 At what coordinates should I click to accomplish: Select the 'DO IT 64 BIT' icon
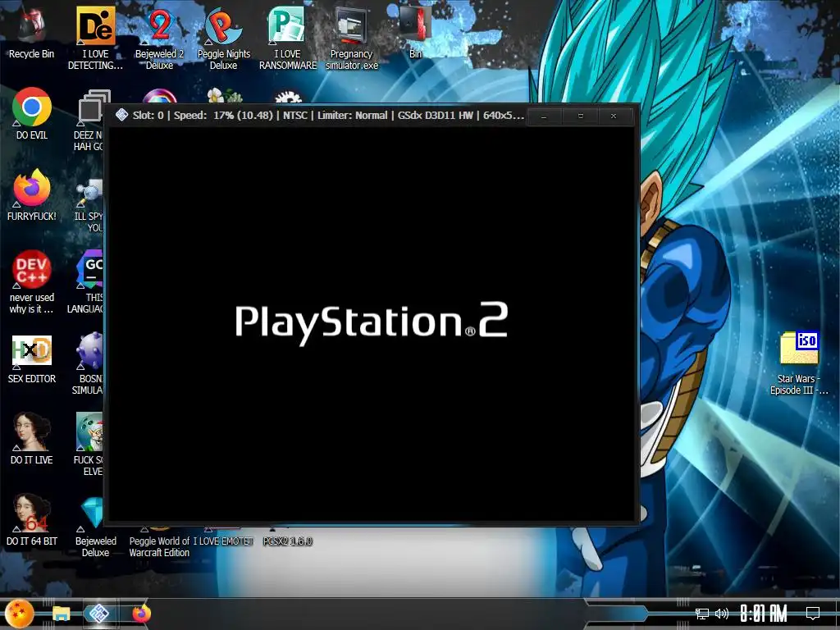32,519
